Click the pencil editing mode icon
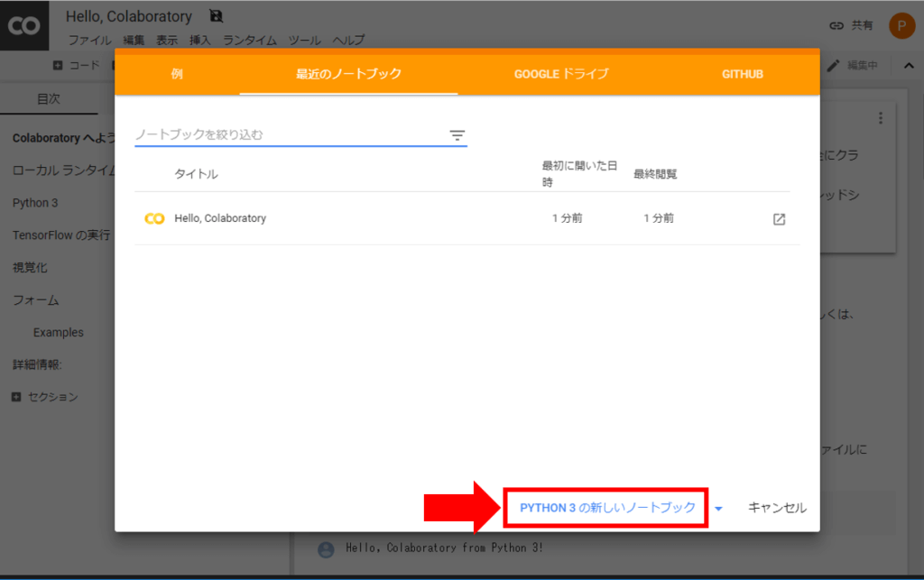 [x=833, y=65]
